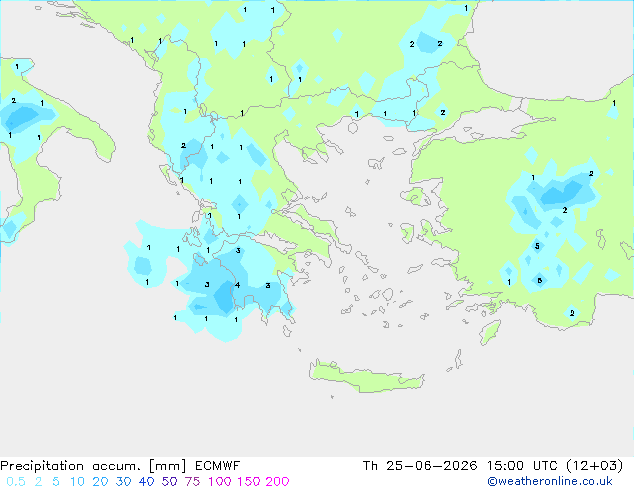Image resolution: width=634 pixels, height=490 pixels.
Task: Select the legend value 50
Action: 169,482
